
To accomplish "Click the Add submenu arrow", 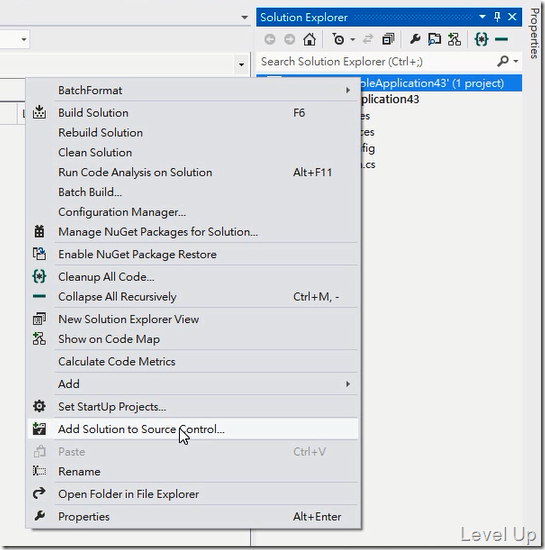I will (348, 384).
